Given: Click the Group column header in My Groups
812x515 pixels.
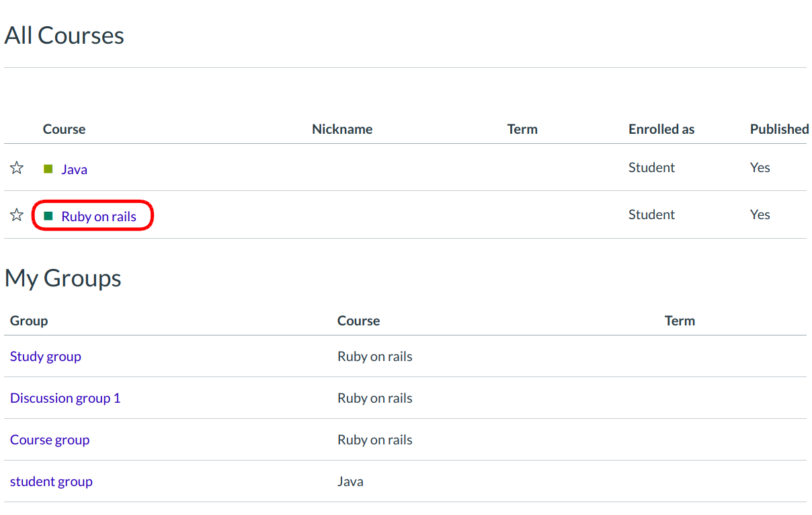Looking at the screenshot, I should pos(29,321).
